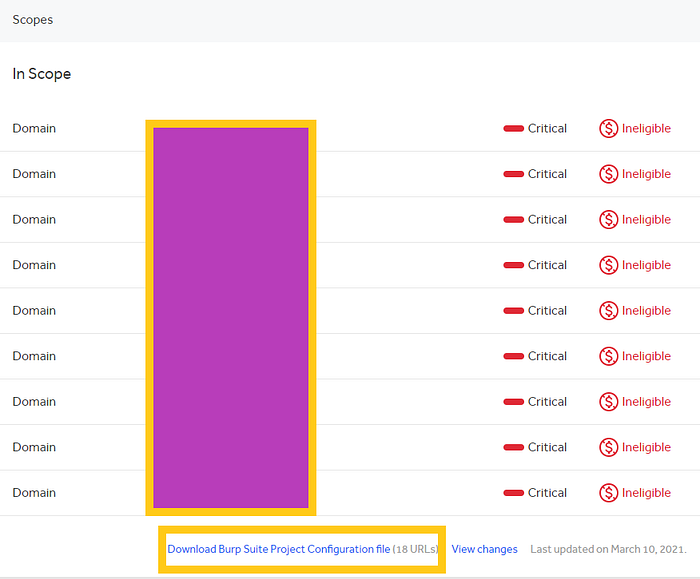Click the Ineligible dollar icon in the third Domain row
The height and width of the screenshot is (579, 700).
click(x=608, y=220)
